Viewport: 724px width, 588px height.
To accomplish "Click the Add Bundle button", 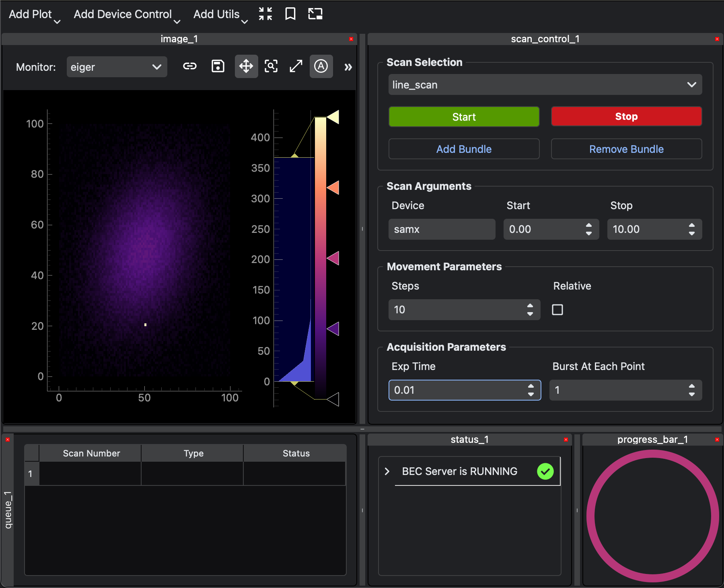I will [464, 149].
